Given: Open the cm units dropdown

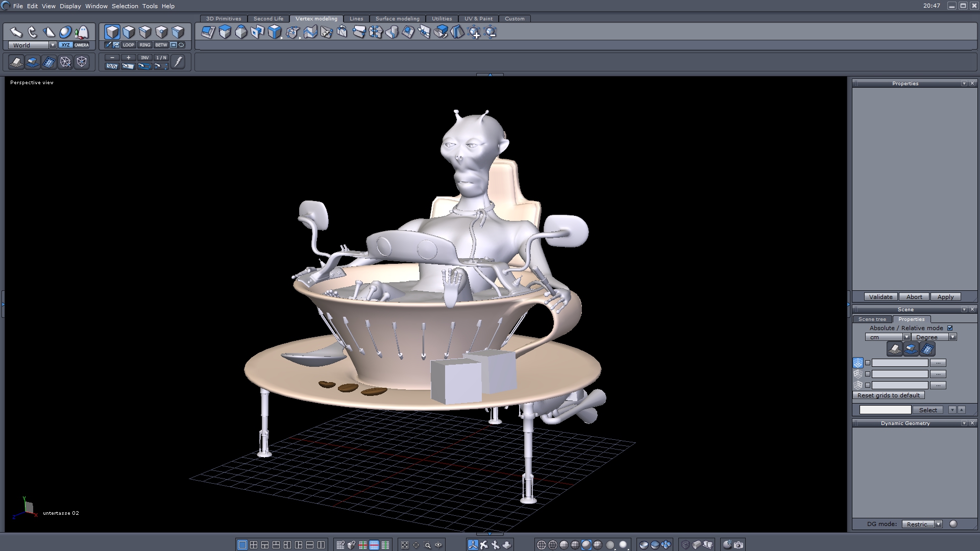Looking at the screenshot, I should point(906,337).
